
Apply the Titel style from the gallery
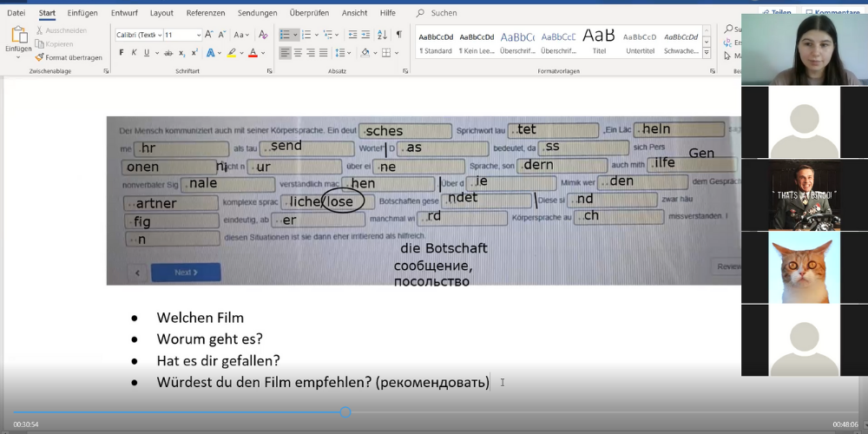click(599, 42)
